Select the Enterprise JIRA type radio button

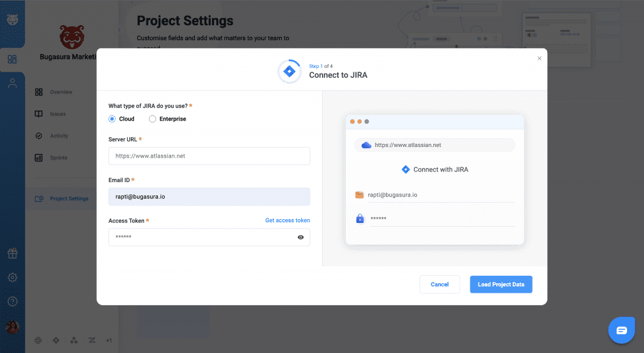[x=152, y=119]
